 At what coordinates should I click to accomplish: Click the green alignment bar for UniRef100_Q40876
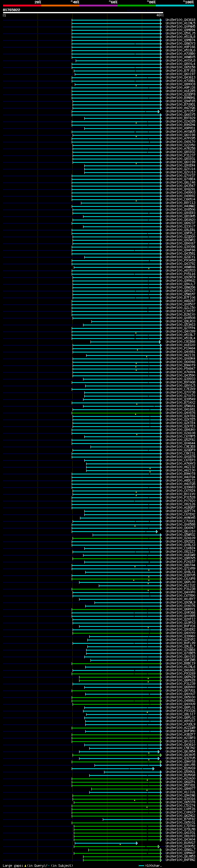pyautogui.click(x=117, y=413)
